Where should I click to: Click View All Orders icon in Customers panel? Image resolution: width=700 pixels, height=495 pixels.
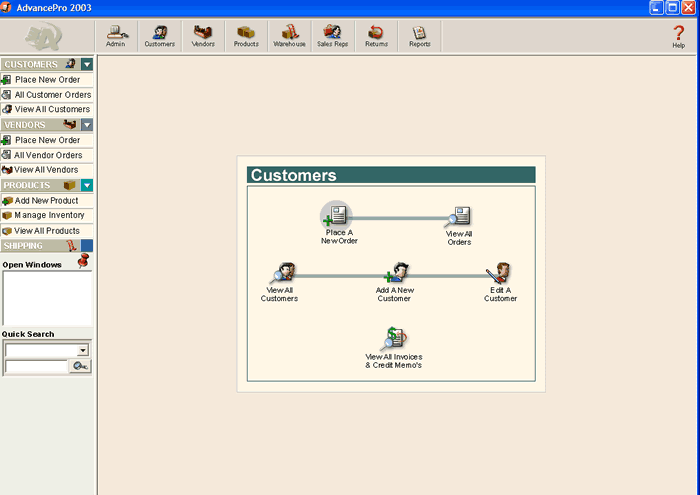coord(460,216)
